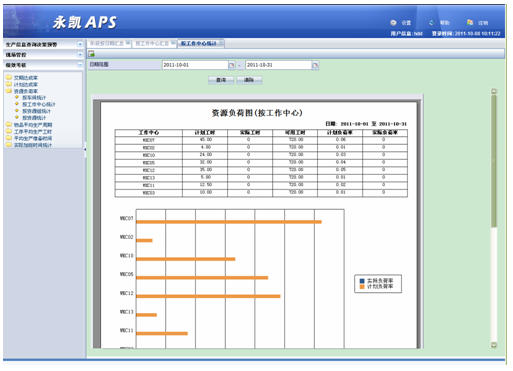Click the green export icon in report toolbar
This screenshot has width=513, height=371.
pos(91,54)
